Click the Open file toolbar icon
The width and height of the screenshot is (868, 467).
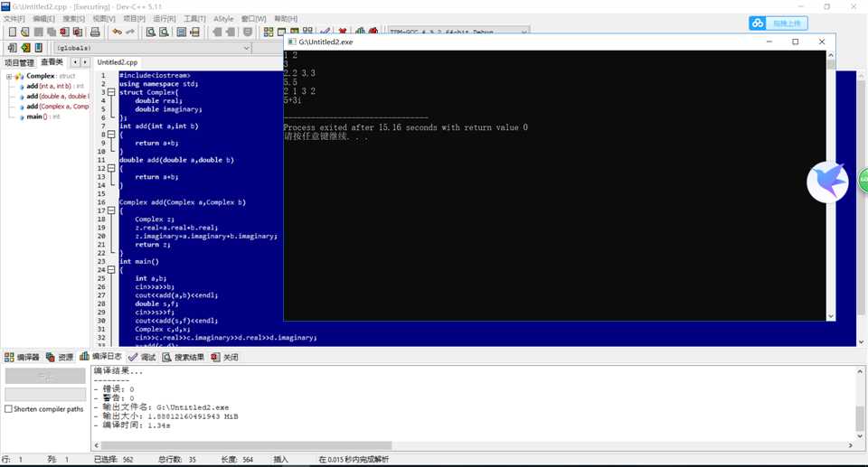(25, 33)
